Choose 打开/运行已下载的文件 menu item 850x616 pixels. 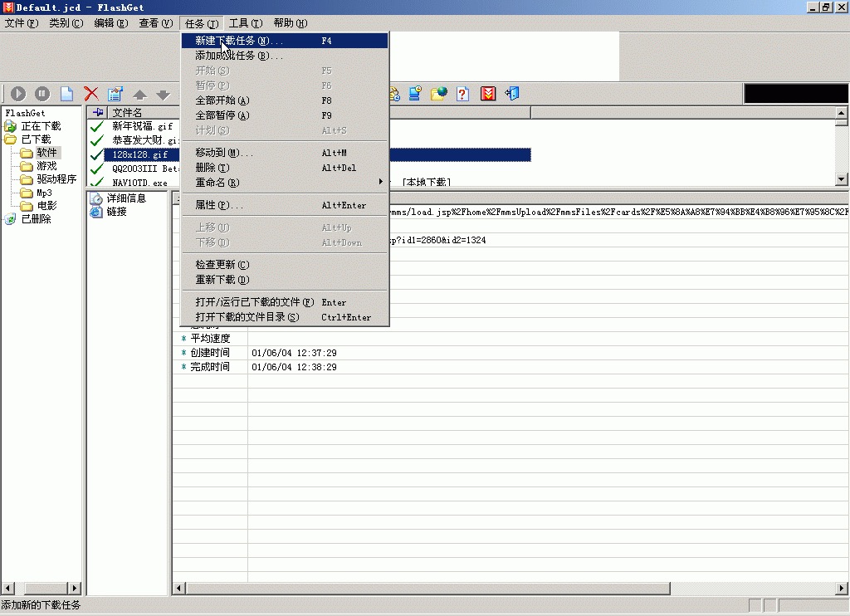pos(285,302)
